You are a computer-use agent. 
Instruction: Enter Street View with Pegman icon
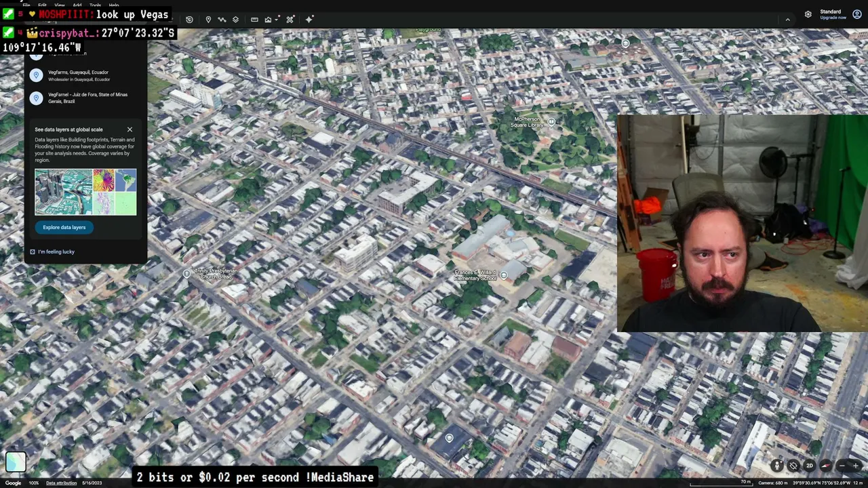[778, 466]
